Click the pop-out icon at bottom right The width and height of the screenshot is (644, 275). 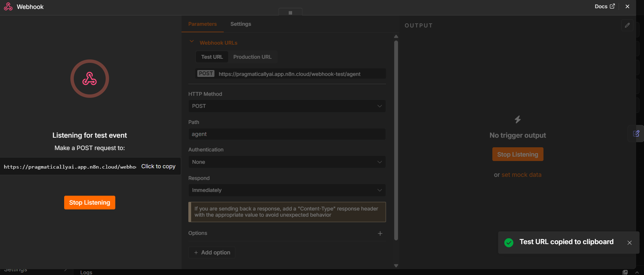coord(625,272)
